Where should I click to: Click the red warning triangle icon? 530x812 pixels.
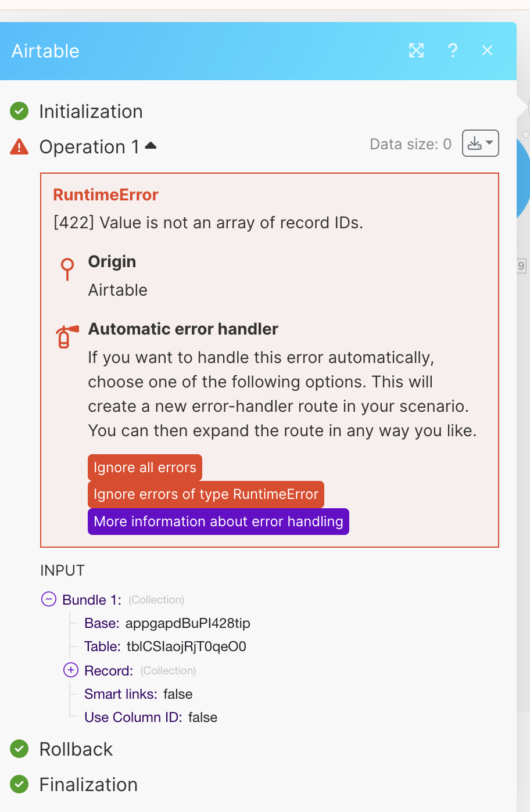pos(19,146)
